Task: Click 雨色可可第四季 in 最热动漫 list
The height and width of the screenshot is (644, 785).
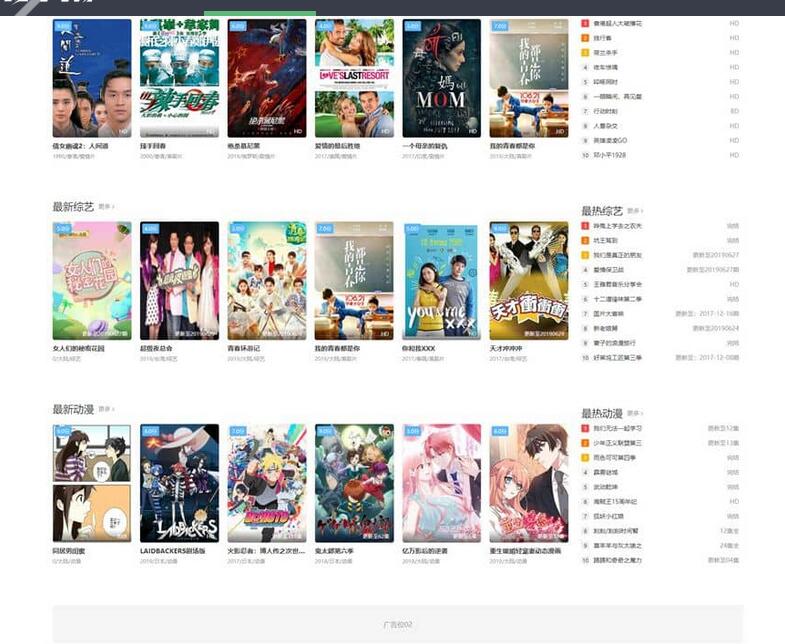Action: pyautogui.click(x=615, y=458)
